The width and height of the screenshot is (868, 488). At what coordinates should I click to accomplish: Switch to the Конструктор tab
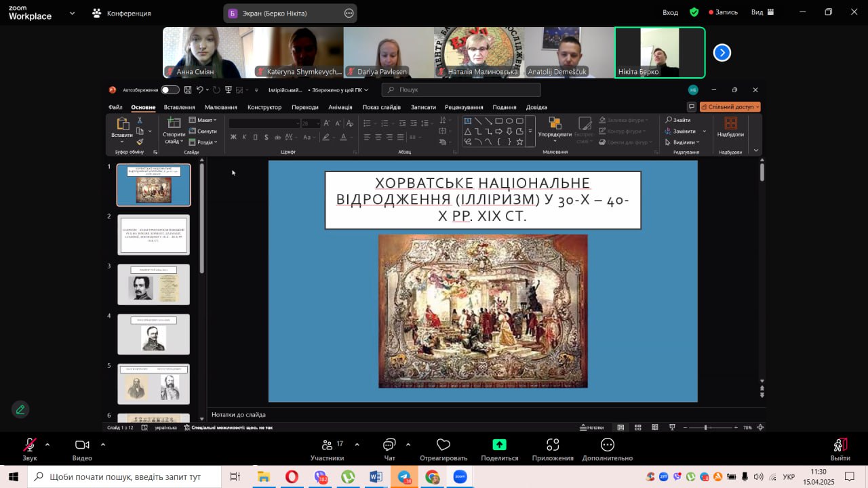[x=264, y=107]
